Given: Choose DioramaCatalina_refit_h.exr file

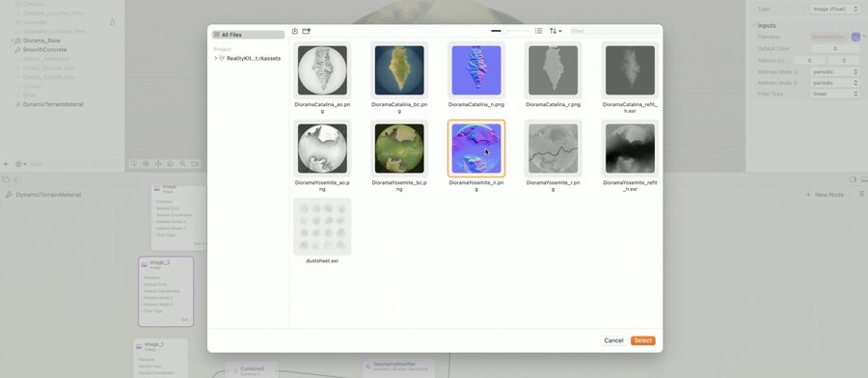Looking at the screenshot, I should [x=630, y=70].
